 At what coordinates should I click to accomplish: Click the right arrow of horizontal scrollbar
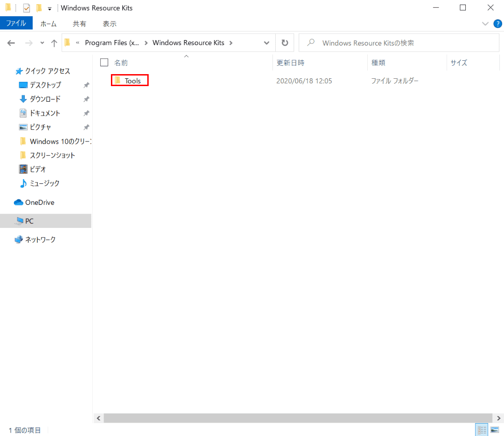[498, 418]
